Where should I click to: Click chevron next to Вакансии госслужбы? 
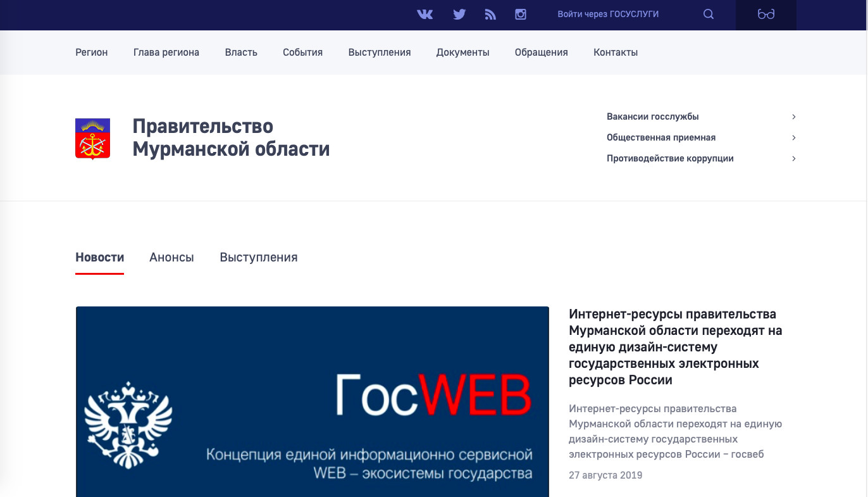pyautogui.click(x=794, y=116)
